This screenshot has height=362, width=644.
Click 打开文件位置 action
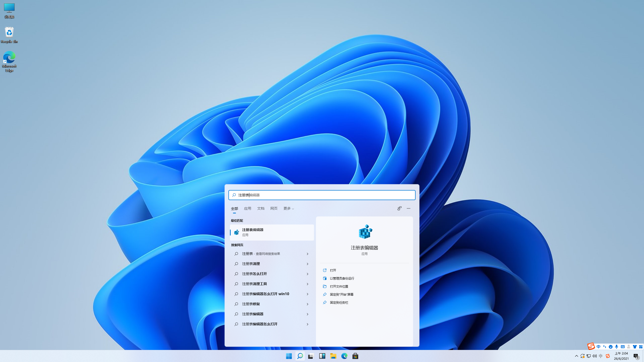click(339, 286)
